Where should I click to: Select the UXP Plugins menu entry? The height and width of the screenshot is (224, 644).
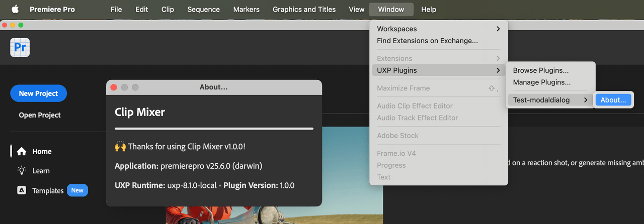pos(439,70)
